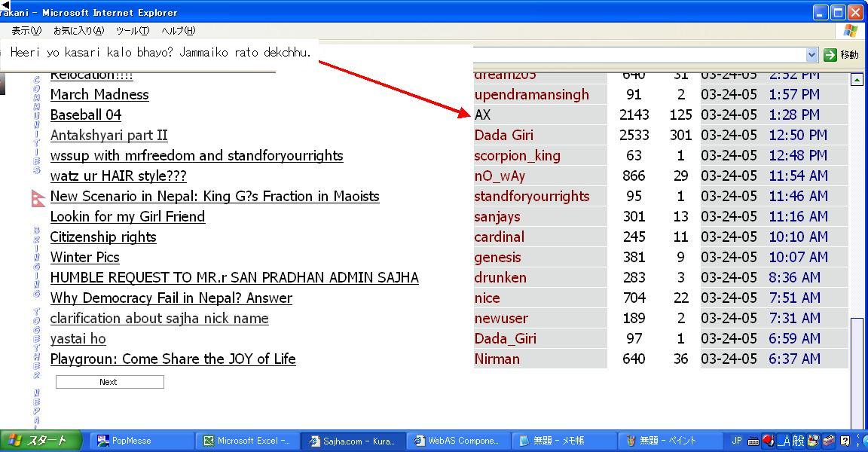868x452 pixels.
Task: Switch to Microsoft Excel taskbar button
Action: tap(246, 441)
